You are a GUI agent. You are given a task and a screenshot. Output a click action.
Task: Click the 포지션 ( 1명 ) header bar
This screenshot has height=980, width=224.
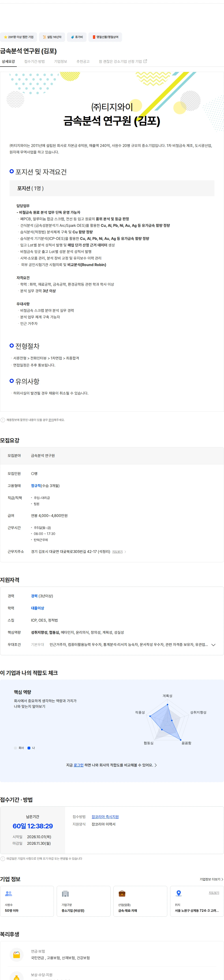[x=112, y=188]
